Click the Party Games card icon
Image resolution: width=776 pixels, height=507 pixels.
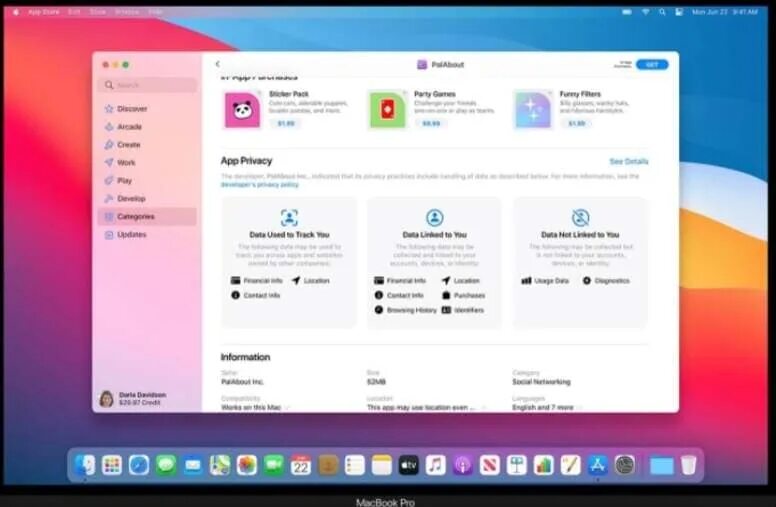pos(388,110)
